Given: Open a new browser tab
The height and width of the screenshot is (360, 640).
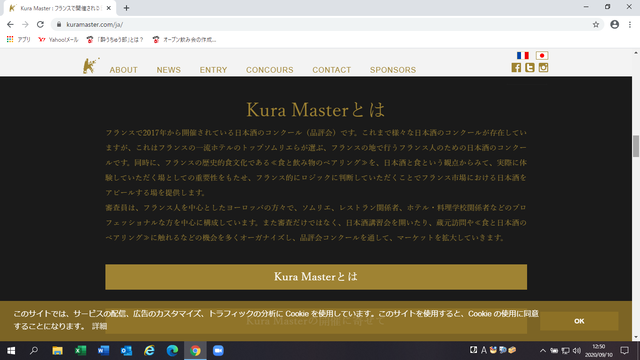Looking at the screenshot, I should (126, 8).
